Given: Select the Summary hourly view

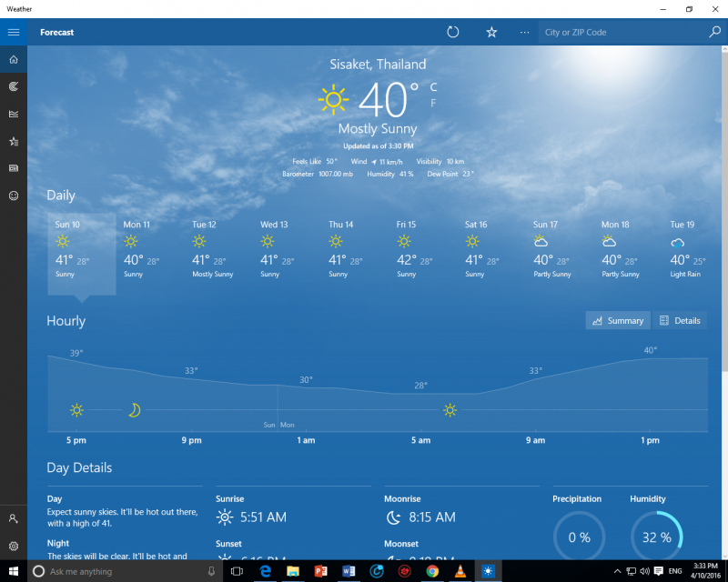Looking at the screenshot, I should (x=618, y=320).
